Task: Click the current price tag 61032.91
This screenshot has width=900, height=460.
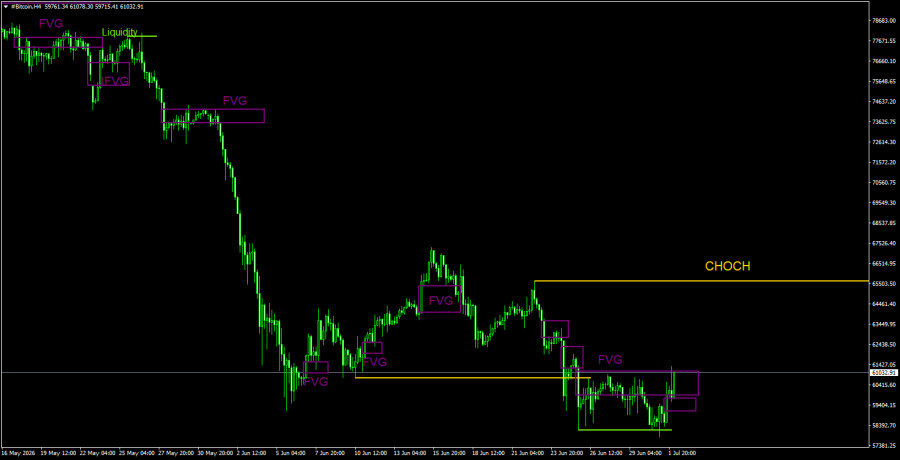Action: (883, 373)
